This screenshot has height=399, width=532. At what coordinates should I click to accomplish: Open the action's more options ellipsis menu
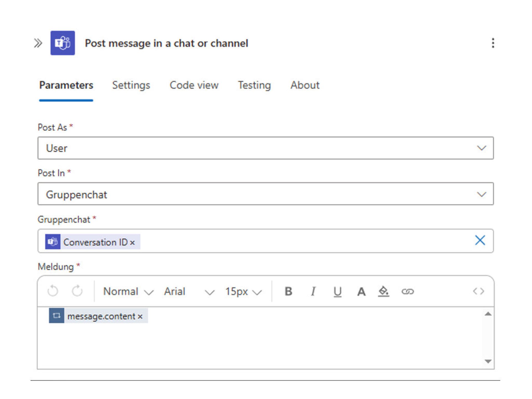pyautogui.click(x=493, y=43)
